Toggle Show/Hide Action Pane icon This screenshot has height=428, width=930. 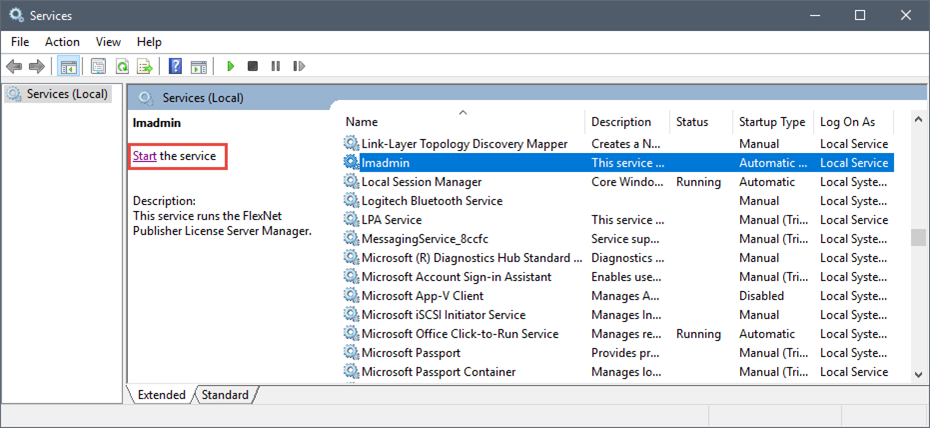199,66
